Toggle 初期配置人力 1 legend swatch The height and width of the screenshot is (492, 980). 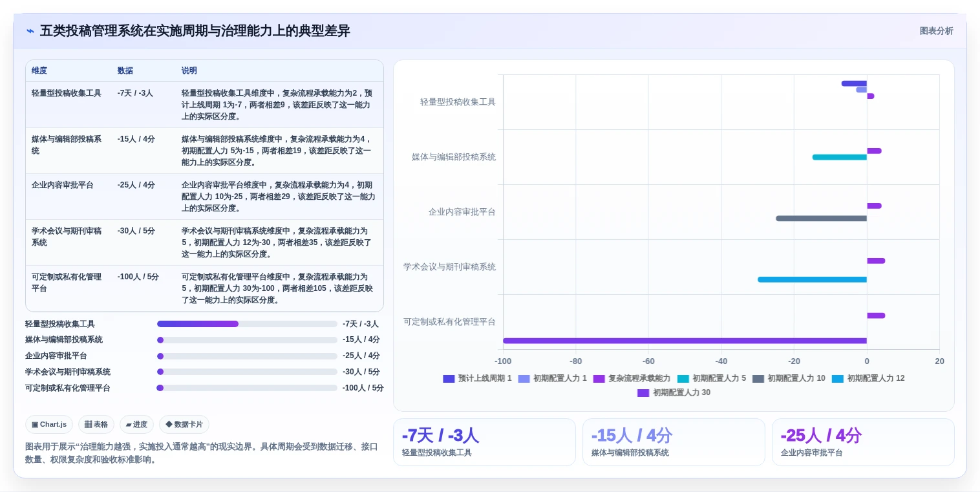coord(524,379)
